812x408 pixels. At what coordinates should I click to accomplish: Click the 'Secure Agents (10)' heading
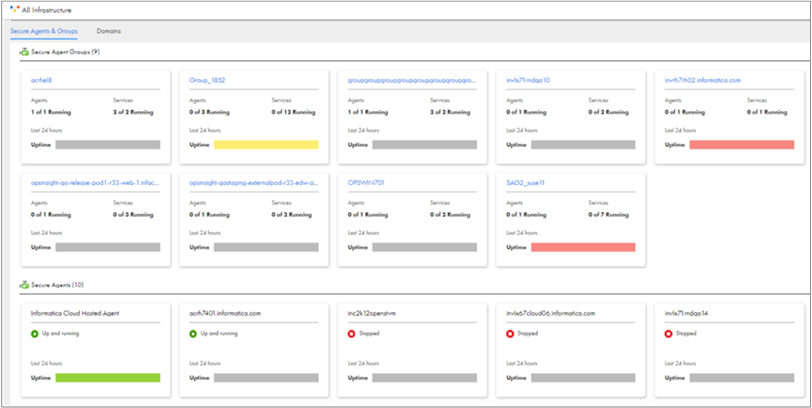[x=57, y=285]
